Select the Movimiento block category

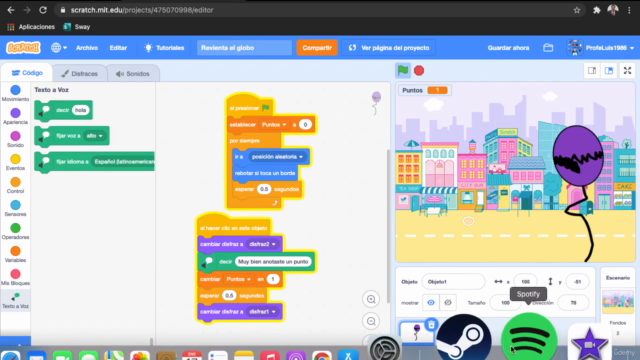15,93
